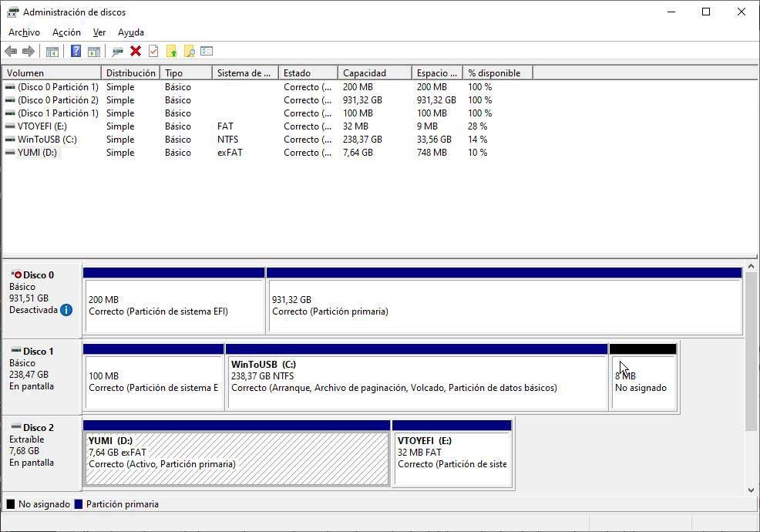Select the 931,32 GB primary partition block
760x532 pixels.
[x=505, y=301]
